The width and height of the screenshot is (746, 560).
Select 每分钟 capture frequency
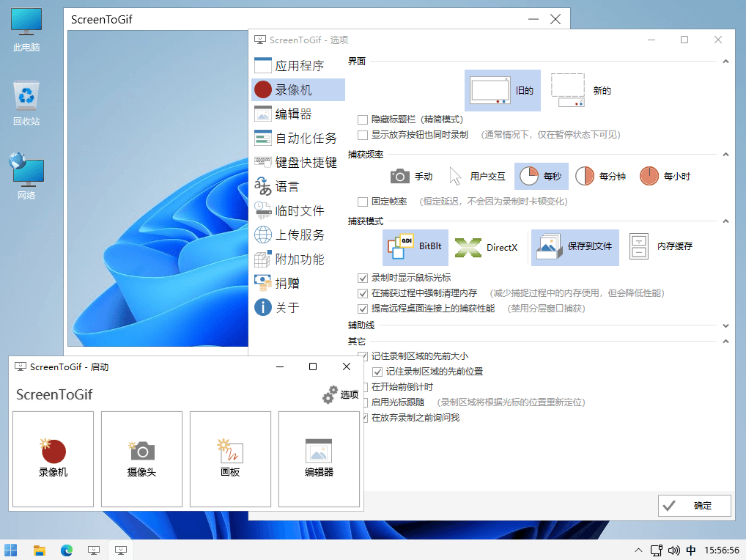pyautogui.click(x=600, y=177)
